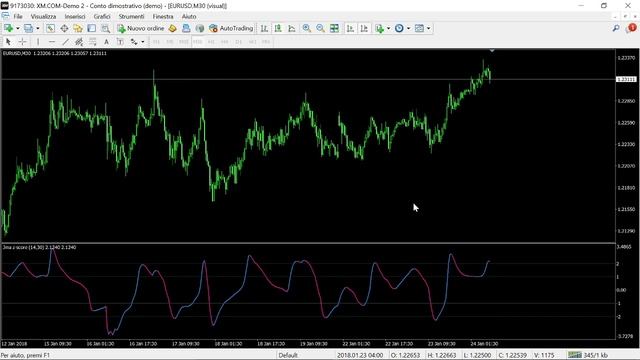The width and height of the screenshot is (640, 360).
Task: Toggle AutoTrading on or off
Action: coord(231,28)
